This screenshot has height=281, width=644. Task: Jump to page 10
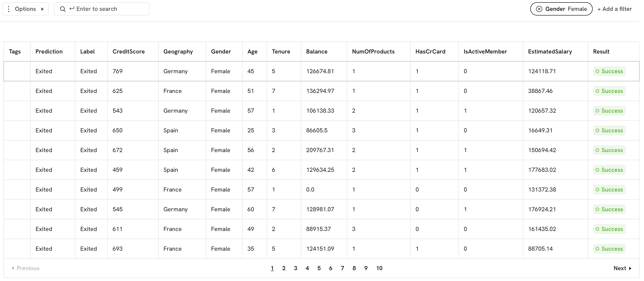point(379,268)
